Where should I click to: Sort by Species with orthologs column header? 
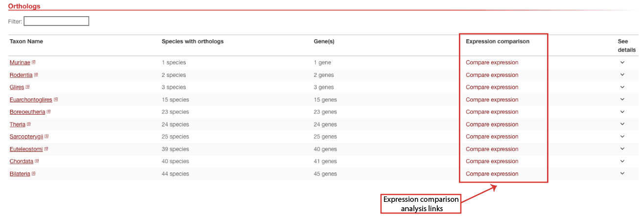pyautogui.click(x=192, y=41)
